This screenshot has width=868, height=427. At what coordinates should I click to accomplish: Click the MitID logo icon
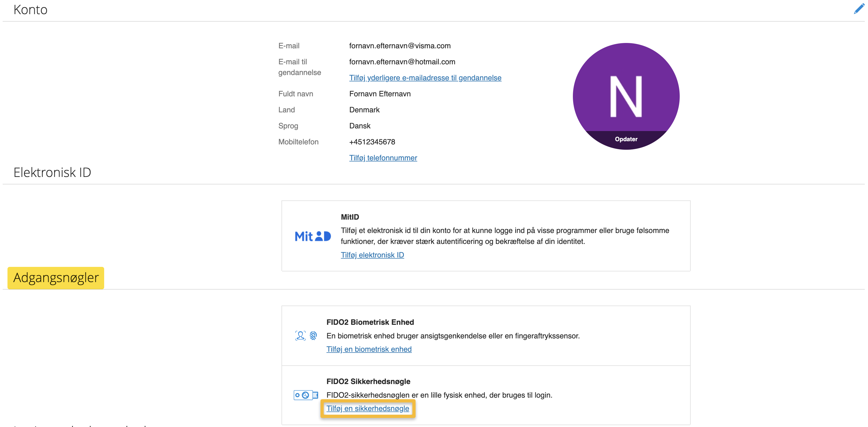312,236
